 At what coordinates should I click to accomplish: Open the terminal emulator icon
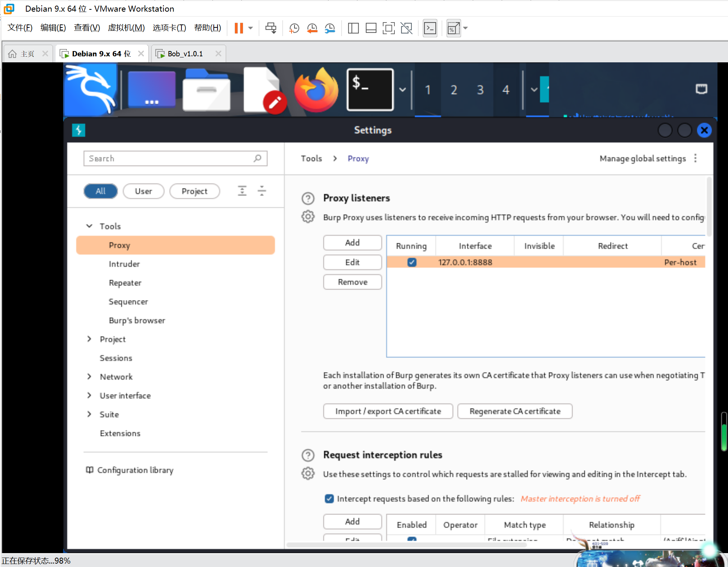pos(370,90)
